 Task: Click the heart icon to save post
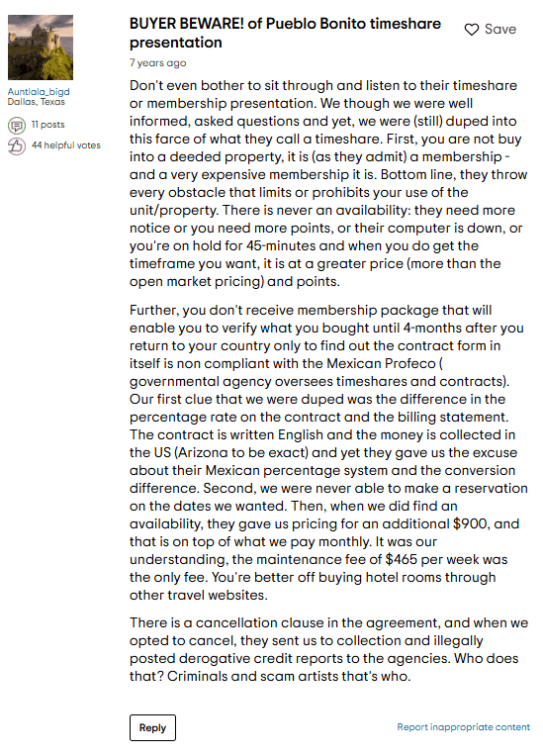pyautogui.click(x=471, y=30)
